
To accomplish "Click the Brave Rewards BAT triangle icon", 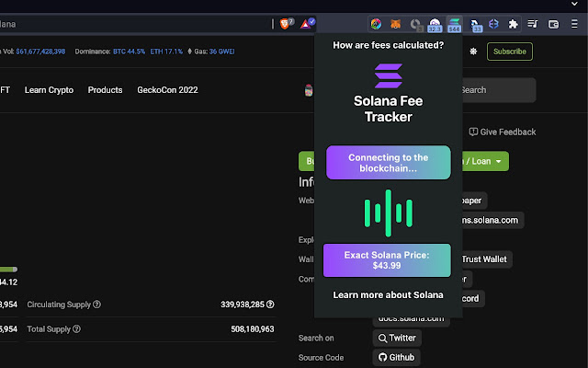I will (x=306, y=24).
